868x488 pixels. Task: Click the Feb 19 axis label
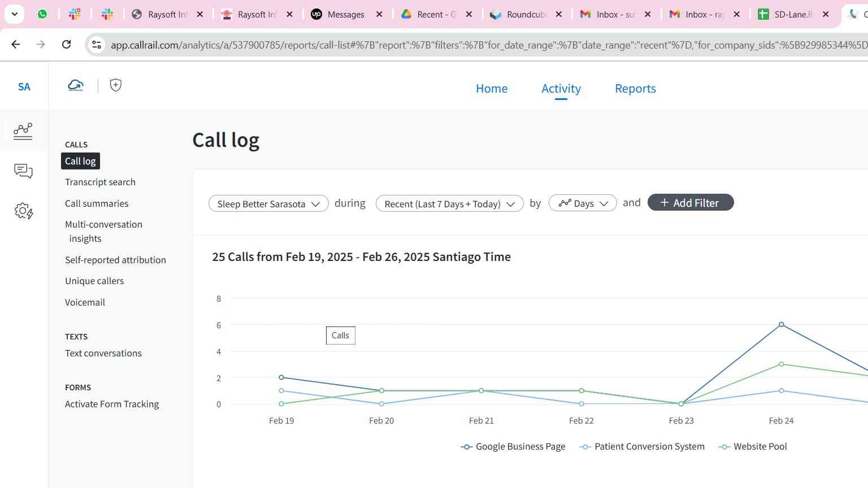click(281, 421)
